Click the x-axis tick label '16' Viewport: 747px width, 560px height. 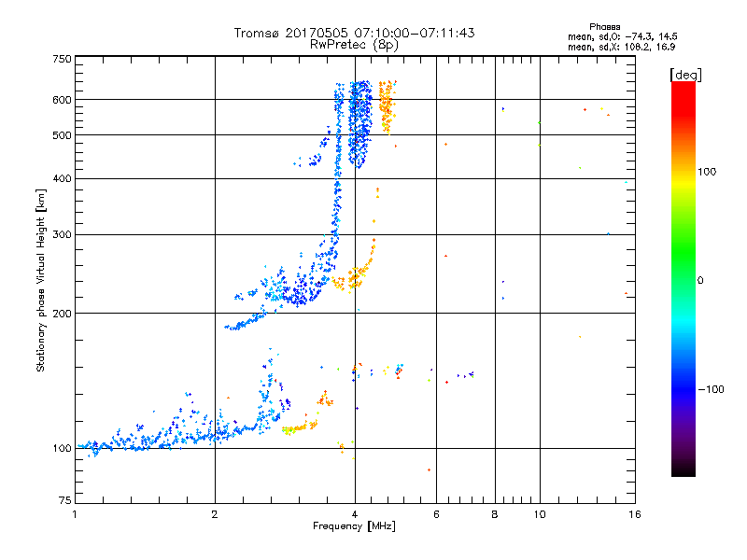(635, 514)
